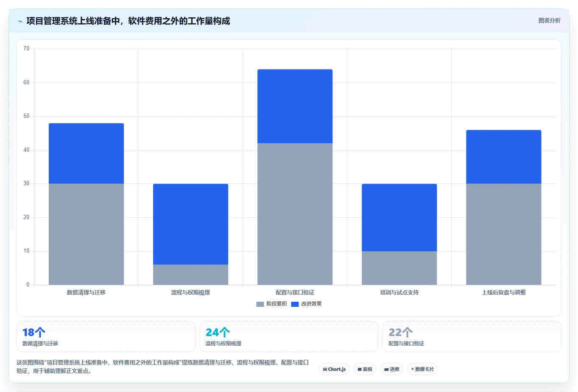Click the blue bar segment for 配置与接口验证
Image resolution: width=578 pixels, height=392 pixels.
point(295,106)
